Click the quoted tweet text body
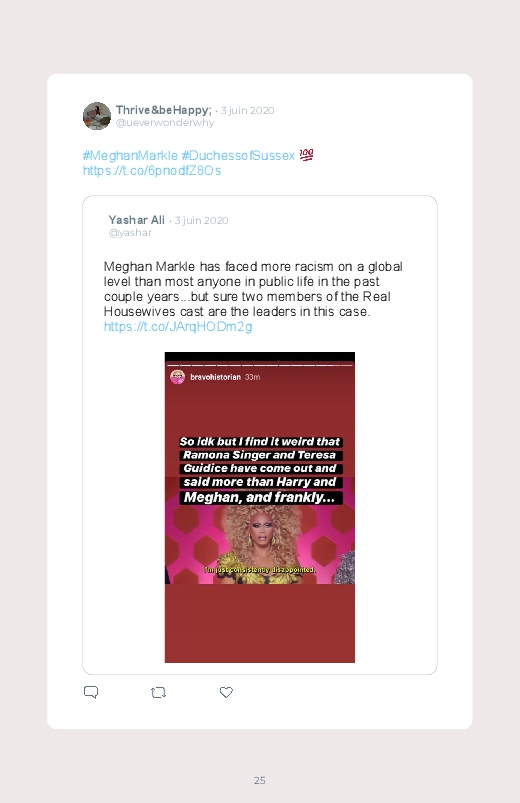 coord(253,289)
